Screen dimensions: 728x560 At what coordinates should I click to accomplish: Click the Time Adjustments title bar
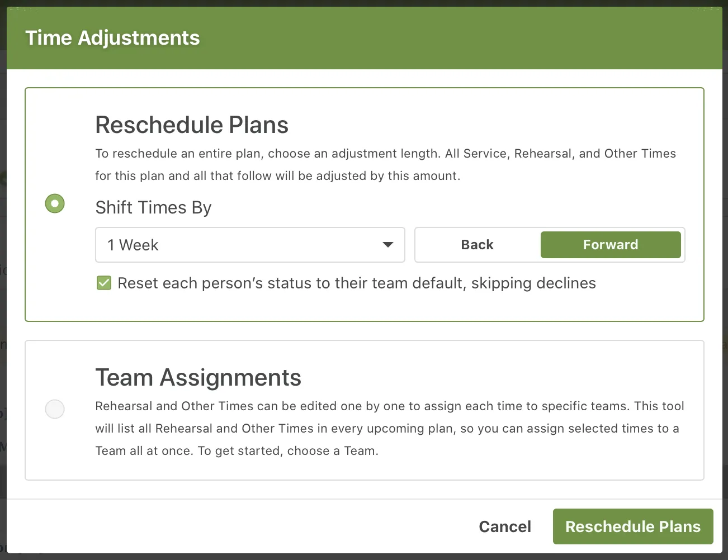click(x=112, y=37)
